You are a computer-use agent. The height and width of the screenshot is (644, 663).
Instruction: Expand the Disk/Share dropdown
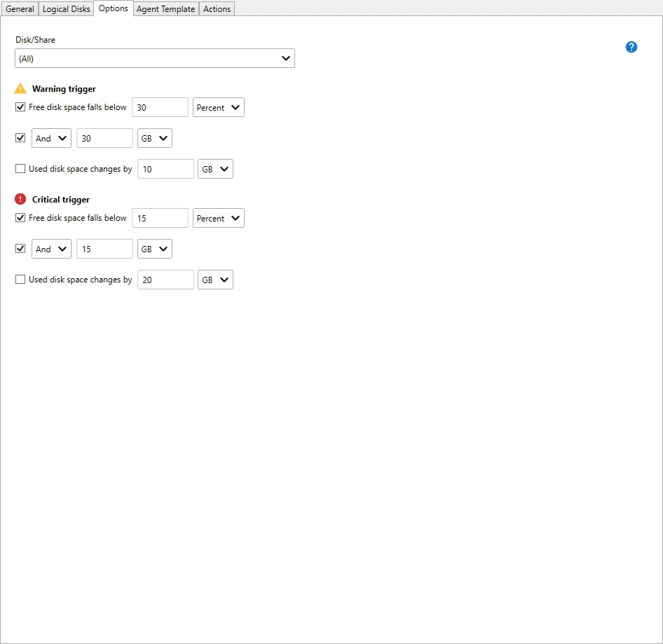point(155,58)
